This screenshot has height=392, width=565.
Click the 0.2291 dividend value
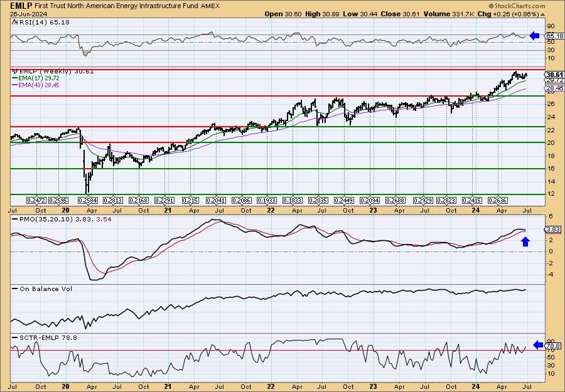coord(164,200)
